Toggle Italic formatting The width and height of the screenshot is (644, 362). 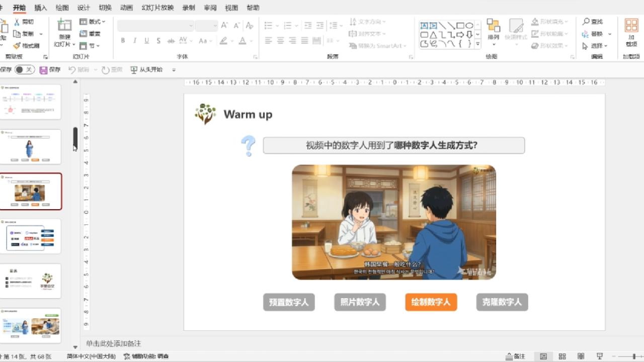click(135, 41)
